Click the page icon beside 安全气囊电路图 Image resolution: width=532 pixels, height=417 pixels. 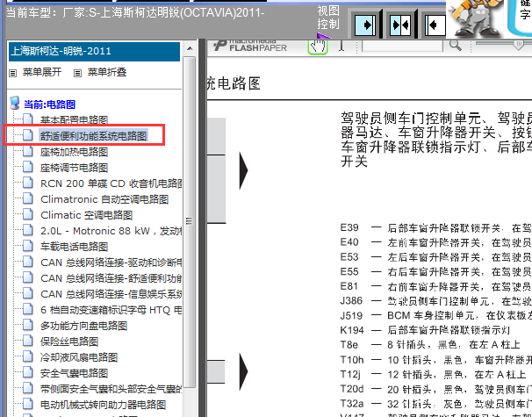coord(28,372)
